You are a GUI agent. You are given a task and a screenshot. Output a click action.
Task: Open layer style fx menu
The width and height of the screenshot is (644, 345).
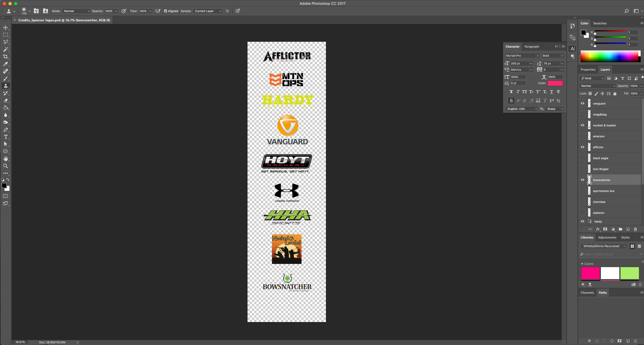pyautogui.click(x=598, y=229)
